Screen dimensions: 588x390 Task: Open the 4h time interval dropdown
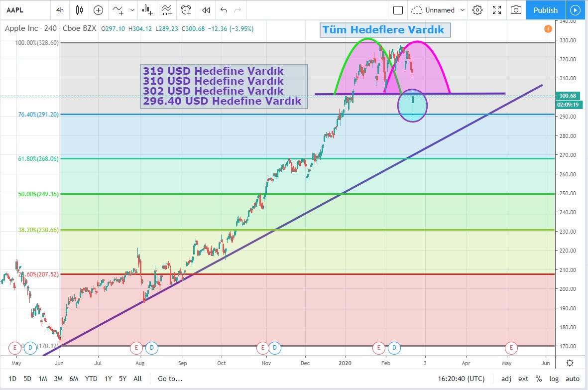[60, 10]
